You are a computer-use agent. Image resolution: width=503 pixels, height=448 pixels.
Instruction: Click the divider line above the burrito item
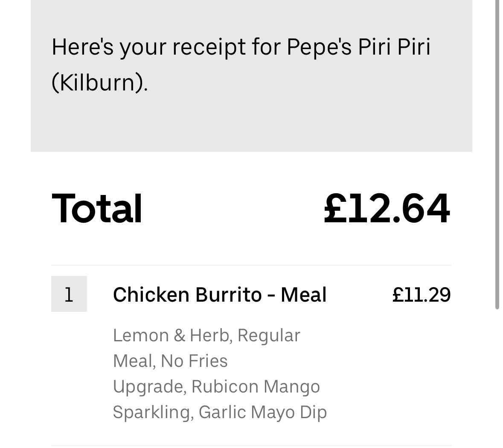(x=252, y=265)
